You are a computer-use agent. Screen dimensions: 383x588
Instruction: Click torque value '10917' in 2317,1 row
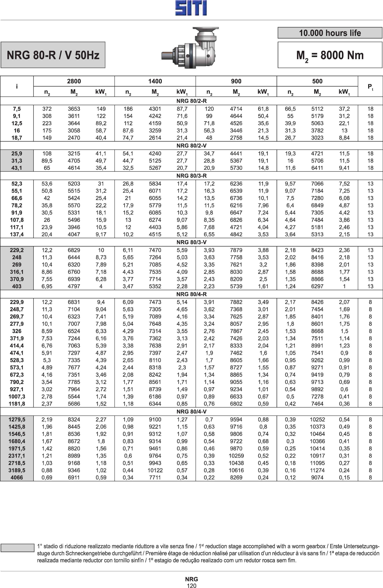(317, 456)
